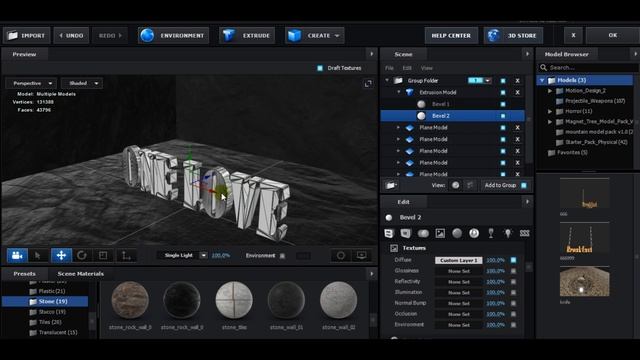
Task: Delete the Group Folder using its X
Action: pos(517,81)
